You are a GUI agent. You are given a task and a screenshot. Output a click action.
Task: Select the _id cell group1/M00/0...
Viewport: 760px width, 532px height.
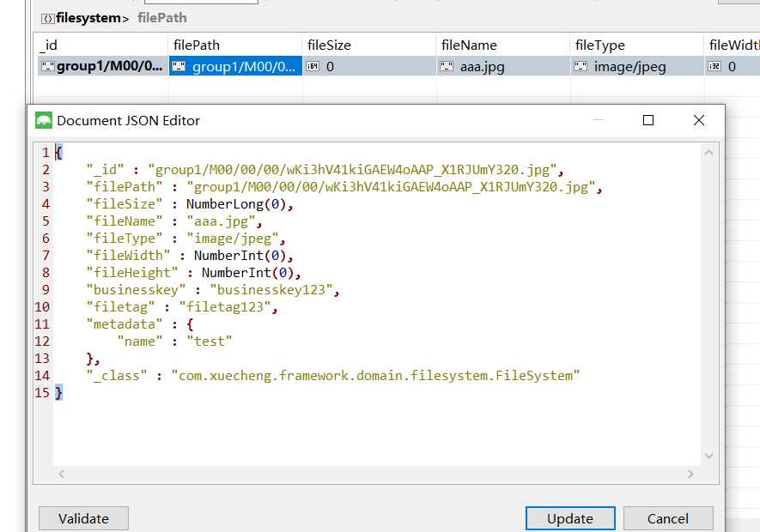click(103, 66)
